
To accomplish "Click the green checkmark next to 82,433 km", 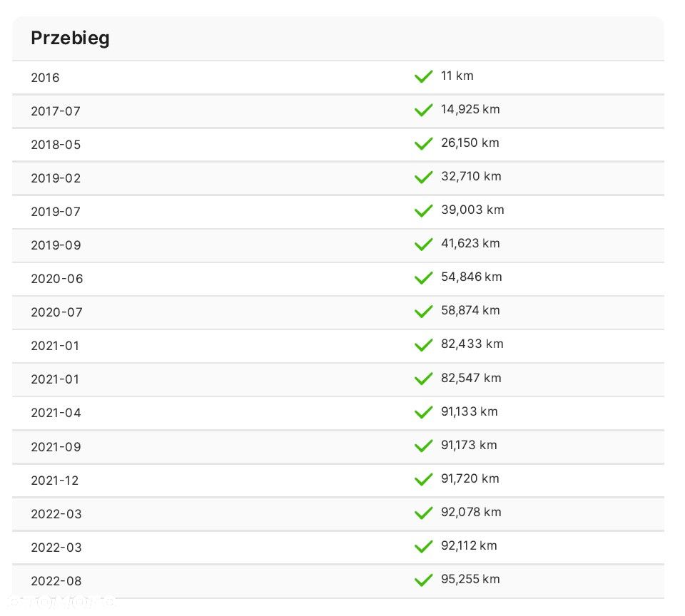I will (x=423, y=345).
